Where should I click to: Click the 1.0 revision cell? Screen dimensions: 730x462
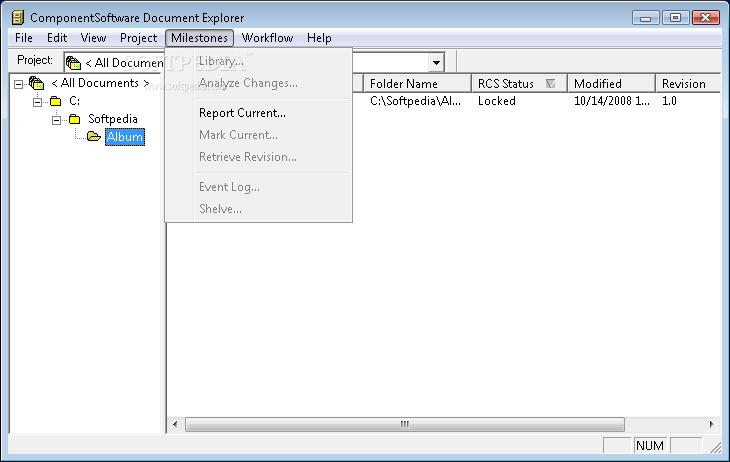point(669,101)
